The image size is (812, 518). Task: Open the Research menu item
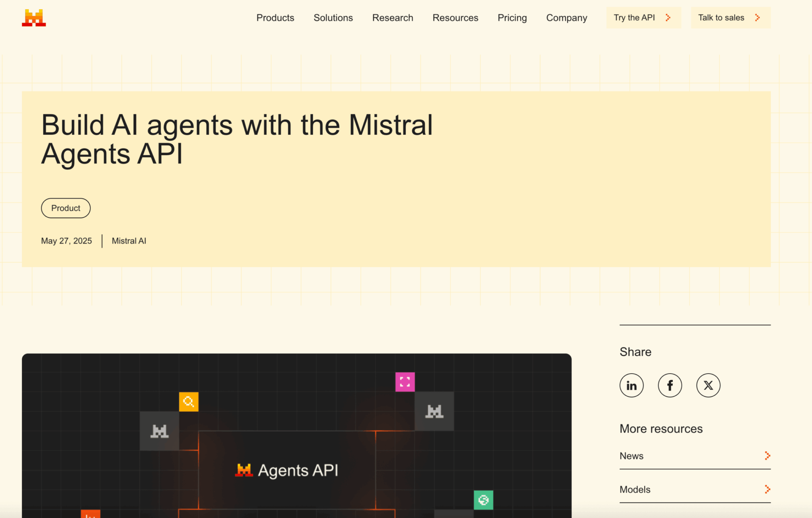pos(393,18)
